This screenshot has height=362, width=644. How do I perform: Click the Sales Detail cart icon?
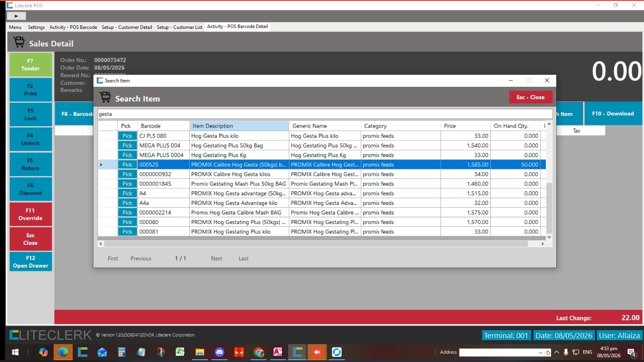pos(19,42)
